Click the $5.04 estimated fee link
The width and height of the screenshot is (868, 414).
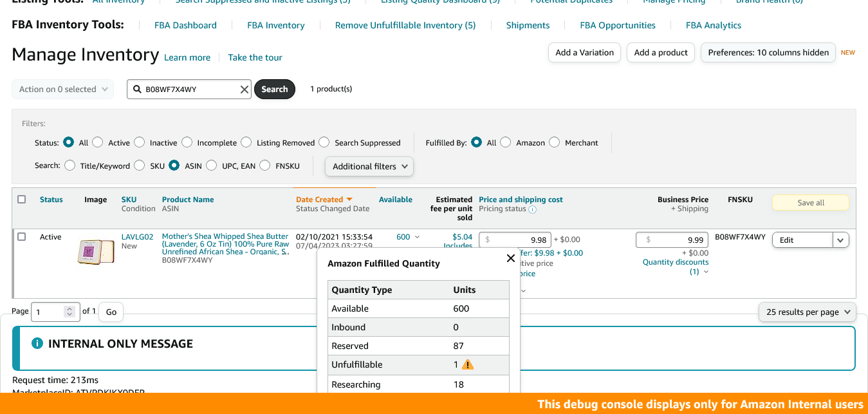pos(463,237)
